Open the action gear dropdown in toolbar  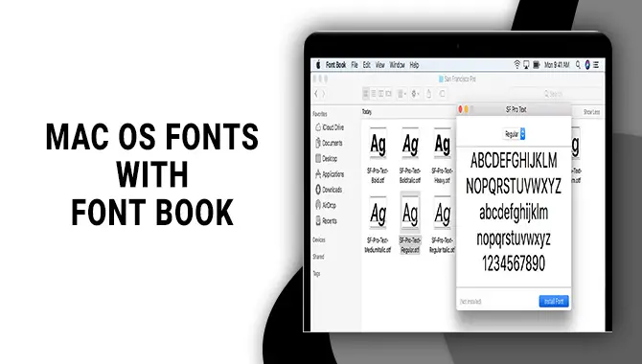pos(415,94)
